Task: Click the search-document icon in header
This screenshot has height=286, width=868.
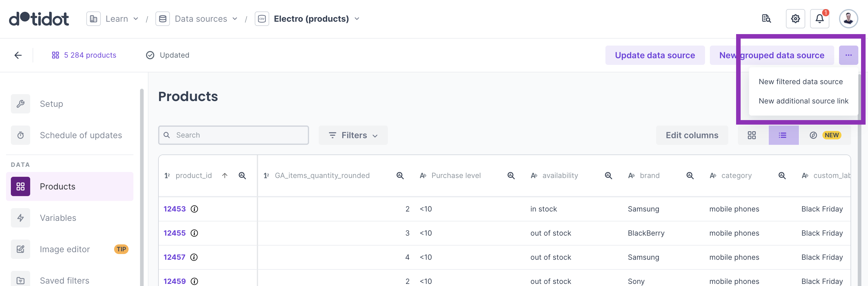Action: point(766,19)
